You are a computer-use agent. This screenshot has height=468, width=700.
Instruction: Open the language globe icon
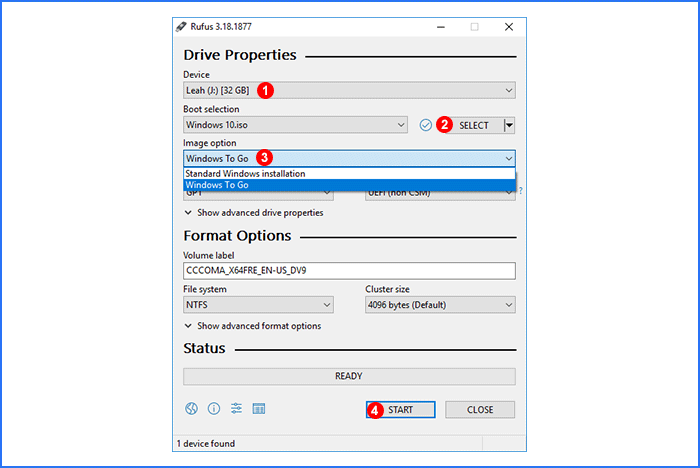[x=192, y=409]
